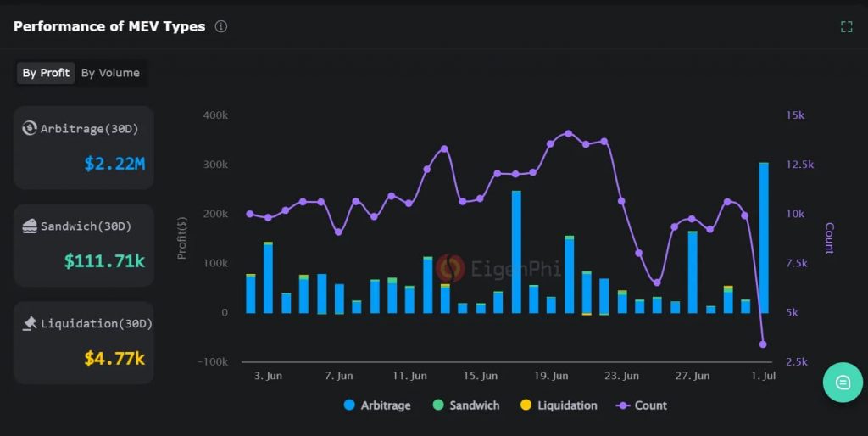The image size is (868, 436).
Task: Click the Performance of MEV Types title
Action: (109, 26)
